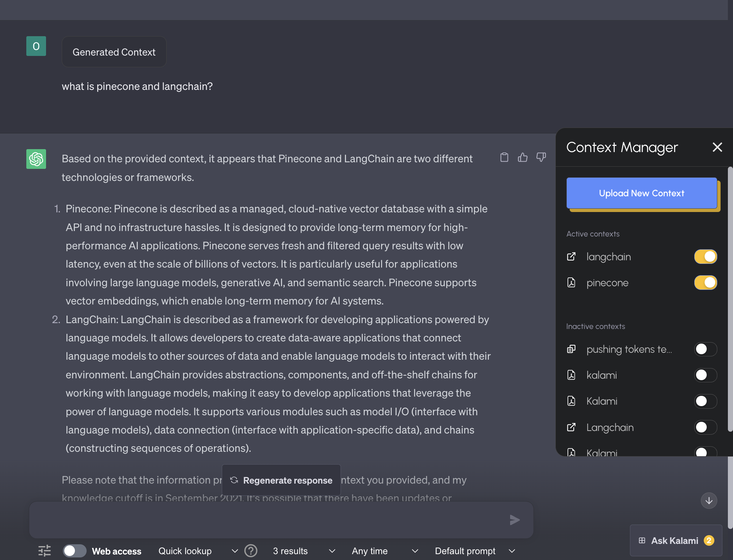Click the Regenerate response button

point(281,480)
